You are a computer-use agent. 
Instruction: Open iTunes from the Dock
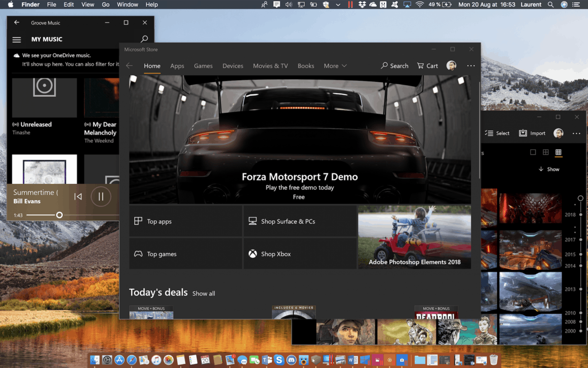(156, 360)
